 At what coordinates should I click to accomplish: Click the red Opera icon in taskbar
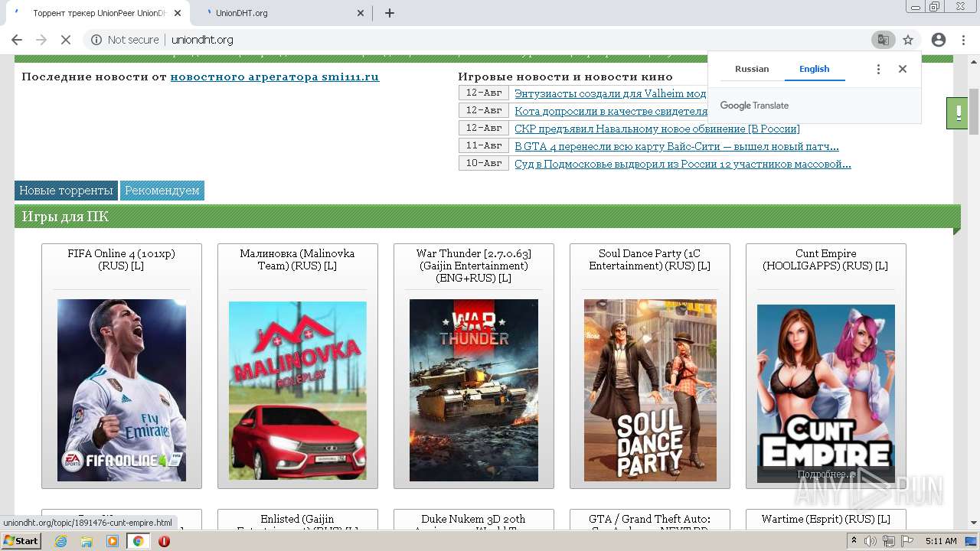(164, 541)
